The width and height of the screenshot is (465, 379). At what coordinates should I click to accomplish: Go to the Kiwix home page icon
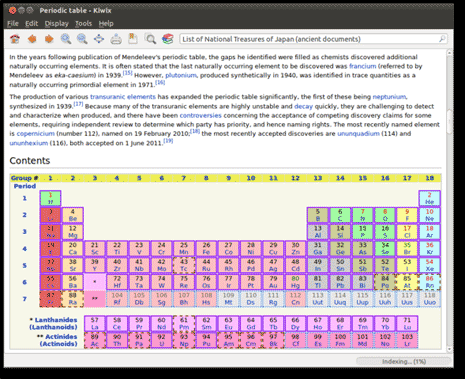click(x=15, y=39)
